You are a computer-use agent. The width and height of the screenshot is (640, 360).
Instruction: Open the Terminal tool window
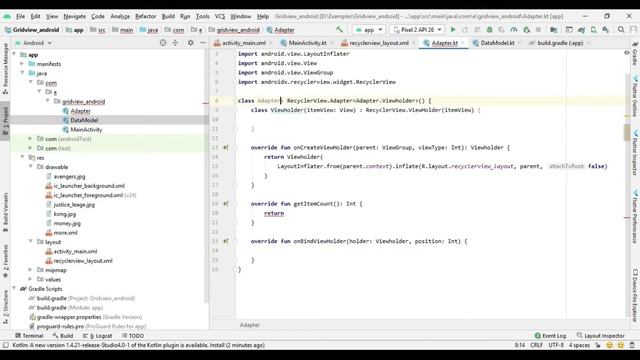(29, 336)
